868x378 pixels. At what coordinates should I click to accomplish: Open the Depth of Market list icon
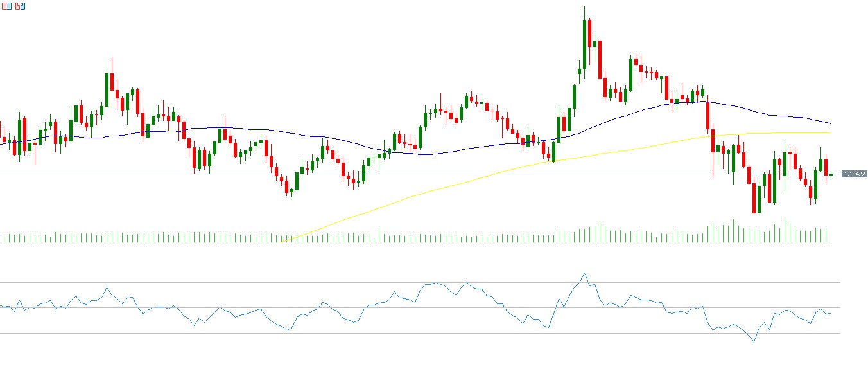click(x=7, y=6)
